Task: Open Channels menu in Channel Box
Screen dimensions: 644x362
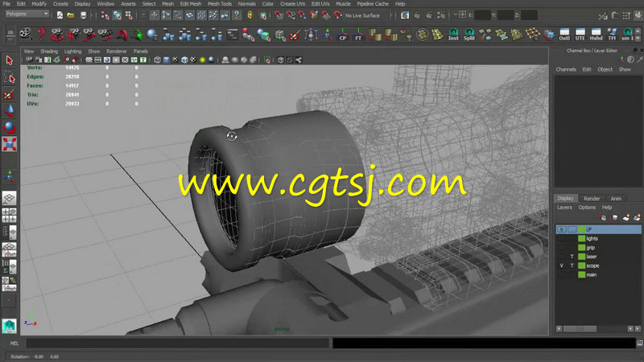Action: [566, 69]
